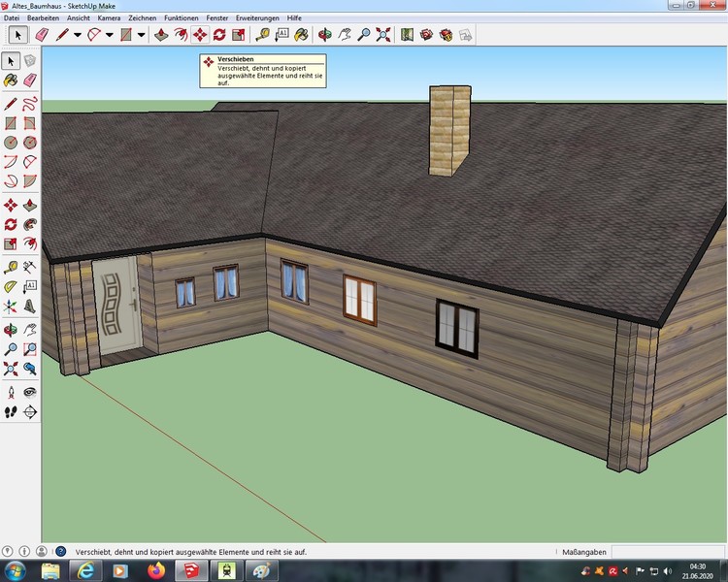Click the user account icon in status bar

(42, 551)
